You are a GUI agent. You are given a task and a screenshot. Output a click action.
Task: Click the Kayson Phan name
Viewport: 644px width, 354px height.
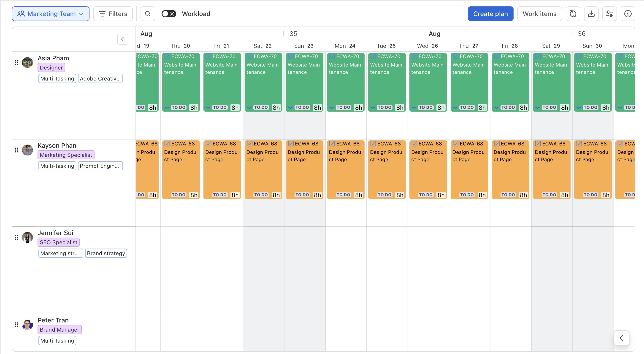57,146
